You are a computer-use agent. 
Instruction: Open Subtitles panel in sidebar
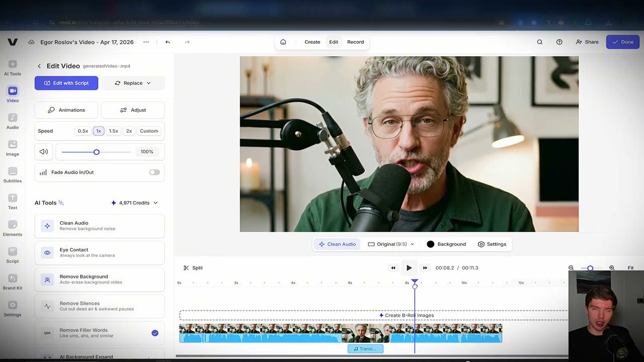coord(13,175)
